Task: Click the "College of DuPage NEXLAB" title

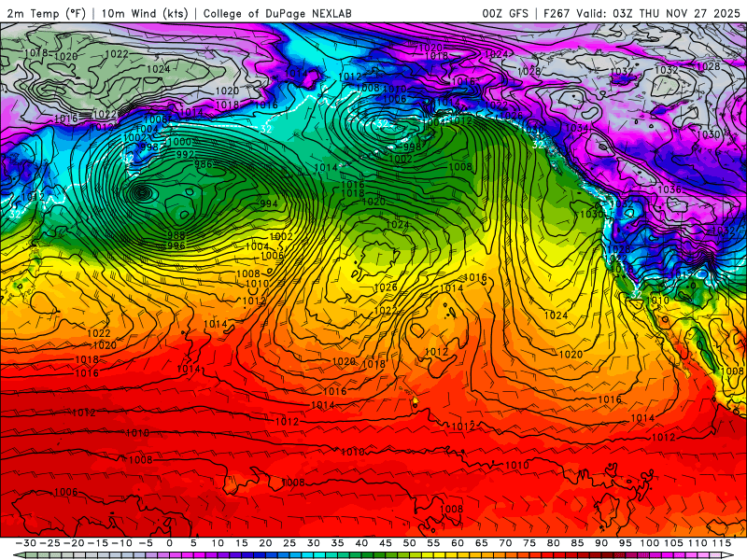Action: coord(277,13)
